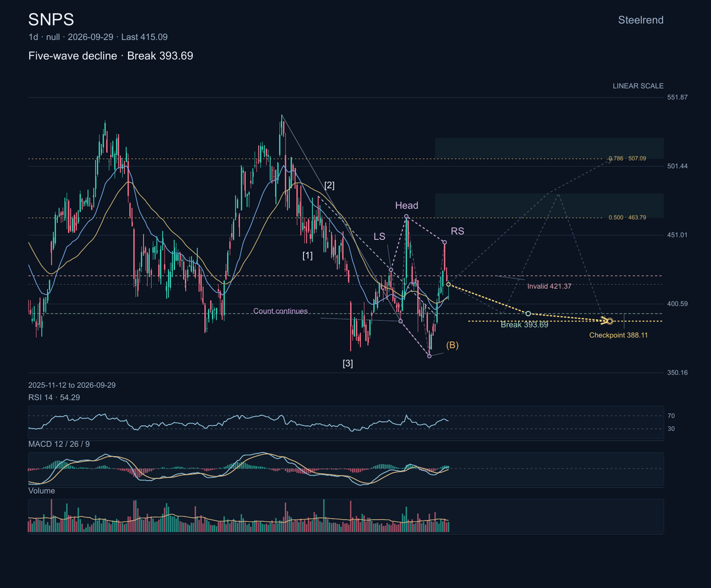Click the last-price circle marker on the chart
Viewport: 711px width, 588px height.
(x=449, y=284)
